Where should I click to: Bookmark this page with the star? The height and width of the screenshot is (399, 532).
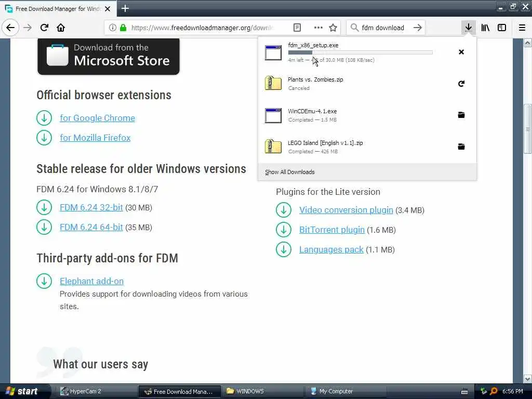[333, 28]
